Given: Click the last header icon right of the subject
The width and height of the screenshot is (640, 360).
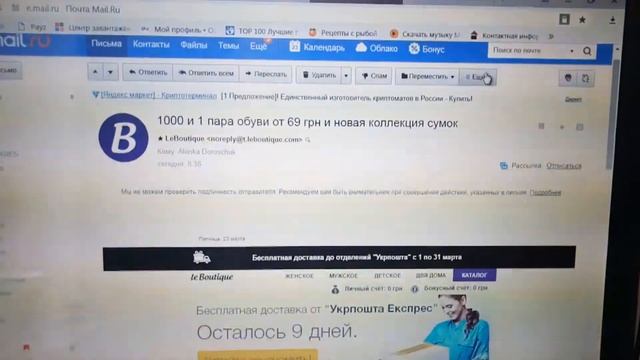Looking at the screenshot, I should [580, 127].
